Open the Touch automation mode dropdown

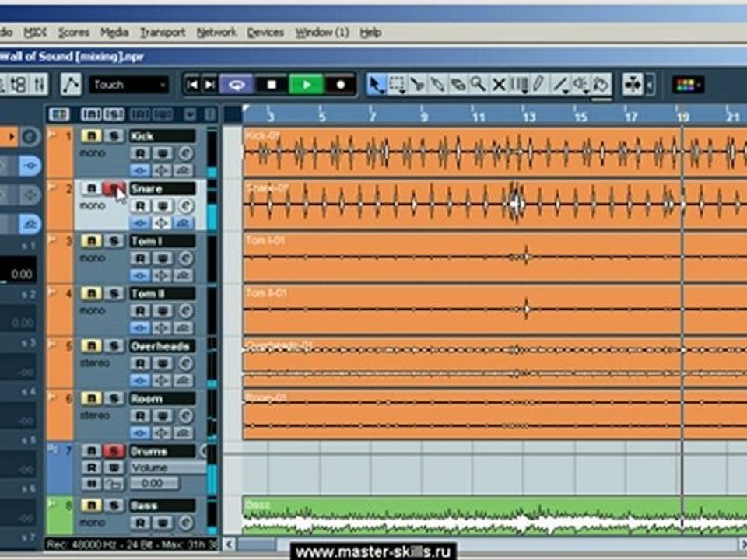[129, 85]
